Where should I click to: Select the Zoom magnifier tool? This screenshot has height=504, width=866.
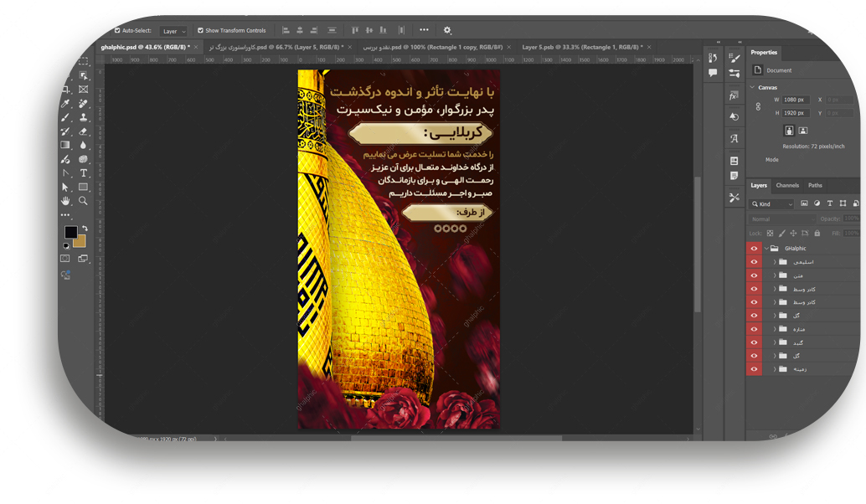84,201
